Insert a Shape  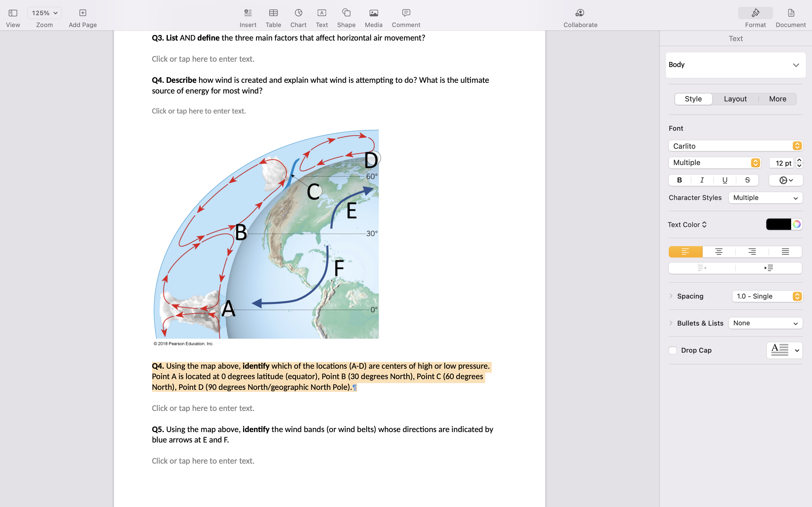pos(346,13)
